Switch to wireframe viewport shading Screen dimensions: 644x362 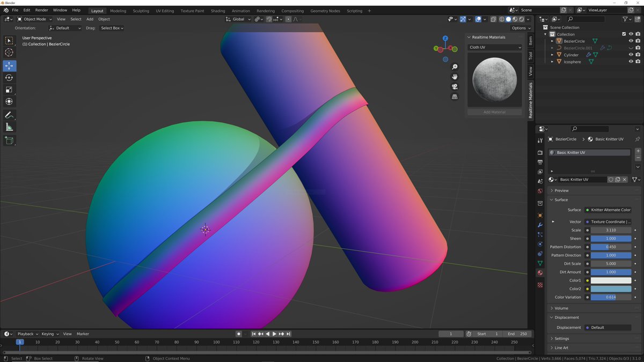(x=502, y=19)
